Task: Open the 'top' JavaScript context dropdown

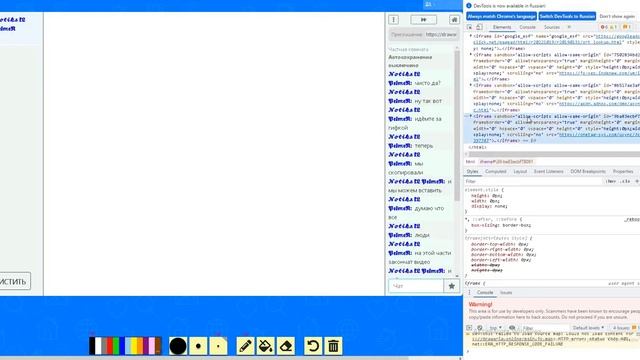Action: pyautogui.click(x=496, y=328)
